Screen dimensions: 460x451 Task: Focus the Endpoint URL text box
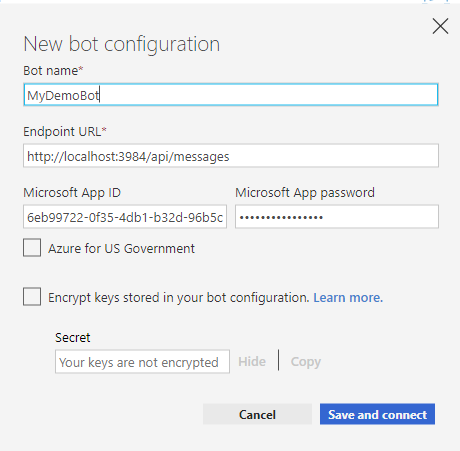pyautogui.click(x=231, y=156)
